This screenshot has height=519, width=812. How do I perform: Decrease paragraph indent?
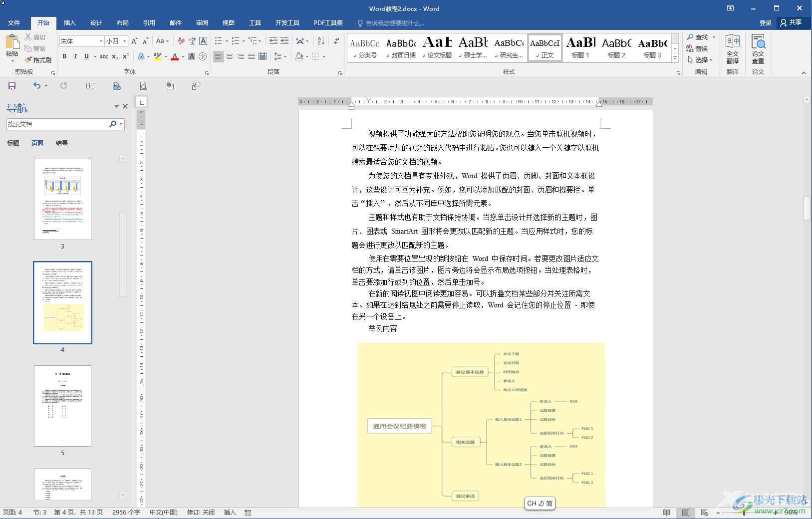[x=273, y=41]
